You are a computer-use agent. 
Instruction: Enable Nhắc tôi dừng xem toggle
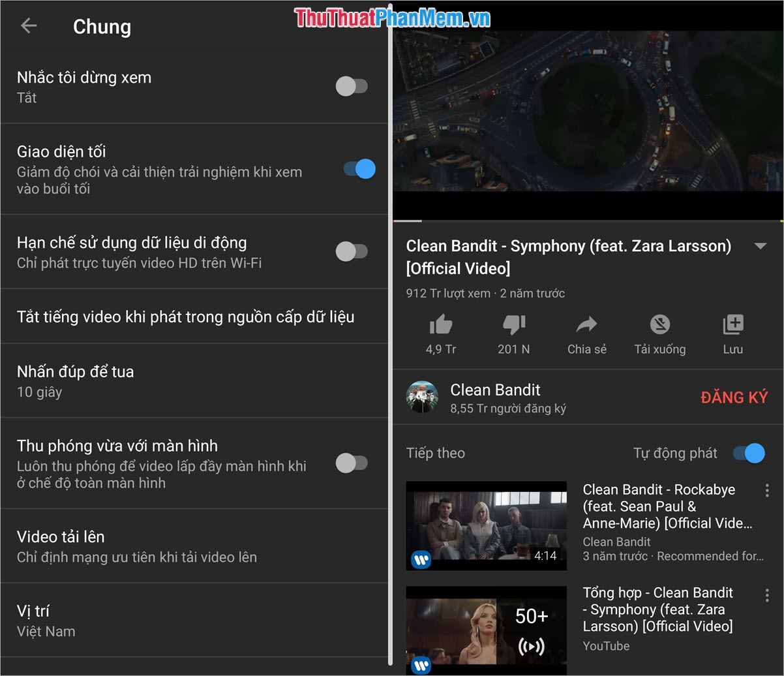(352, 85)
